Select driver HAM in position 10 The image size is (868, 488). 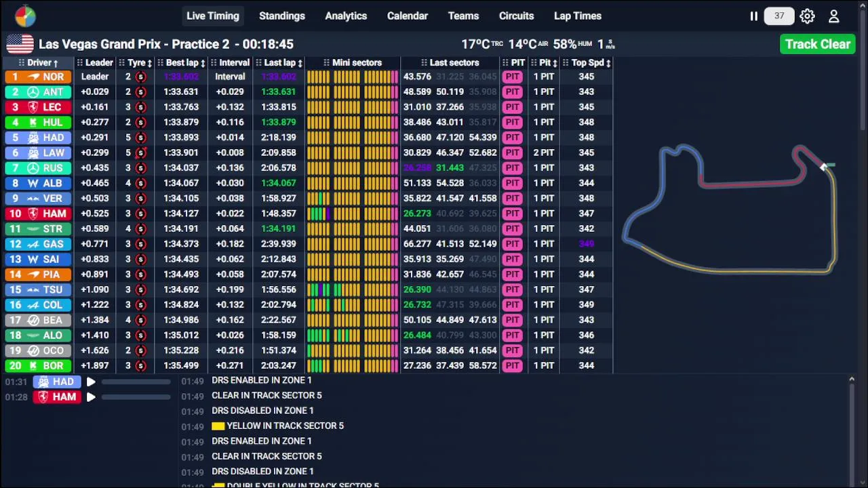pyautogui.click(x=39, y=213)
